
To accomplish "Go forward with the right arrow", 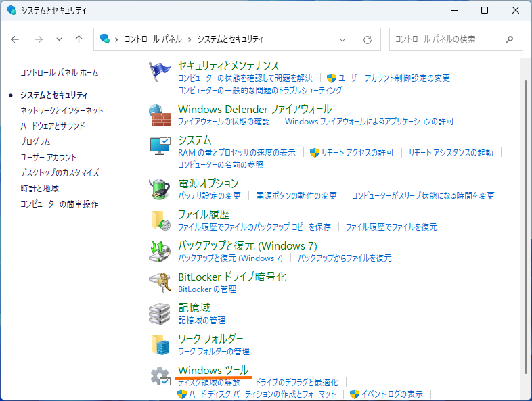I will point(39,39).
